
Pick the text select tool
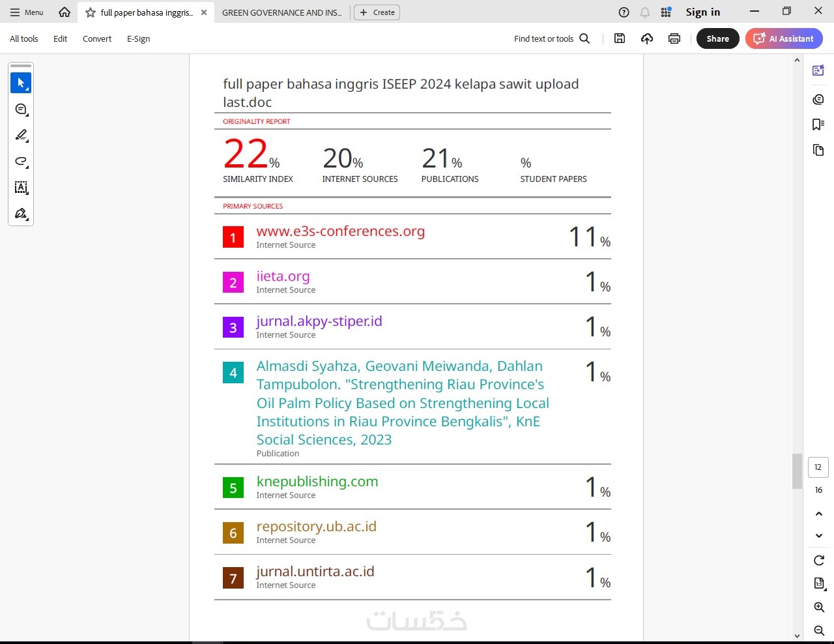click(x=21, y=188)
